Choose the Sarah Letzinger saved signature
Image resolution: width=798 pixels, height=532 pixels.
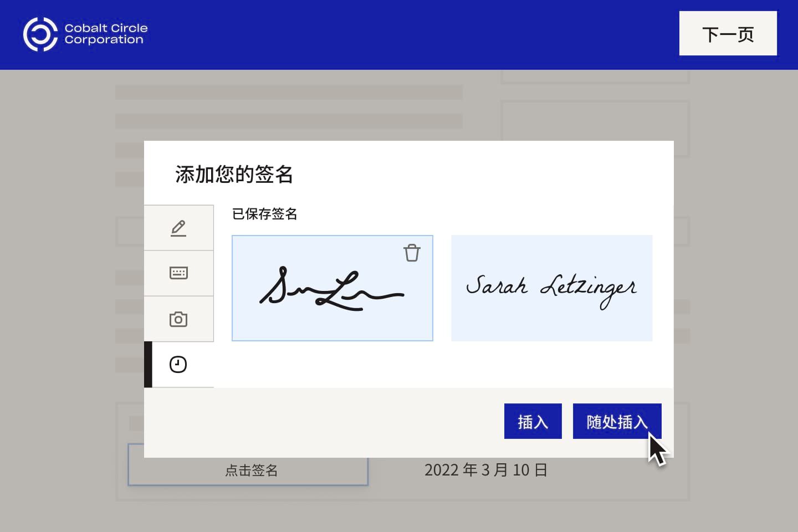[551, 288]
